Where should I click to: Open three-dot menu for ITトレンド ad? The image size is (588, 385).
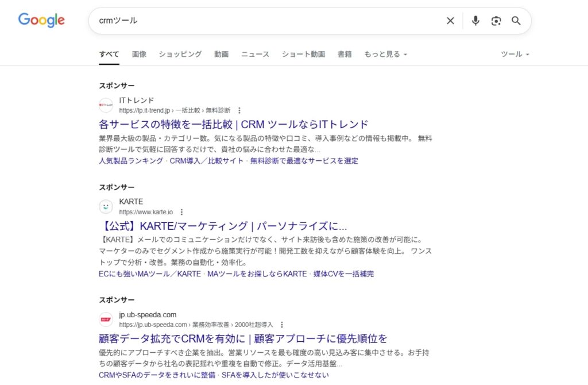click(x=239, y=110)
